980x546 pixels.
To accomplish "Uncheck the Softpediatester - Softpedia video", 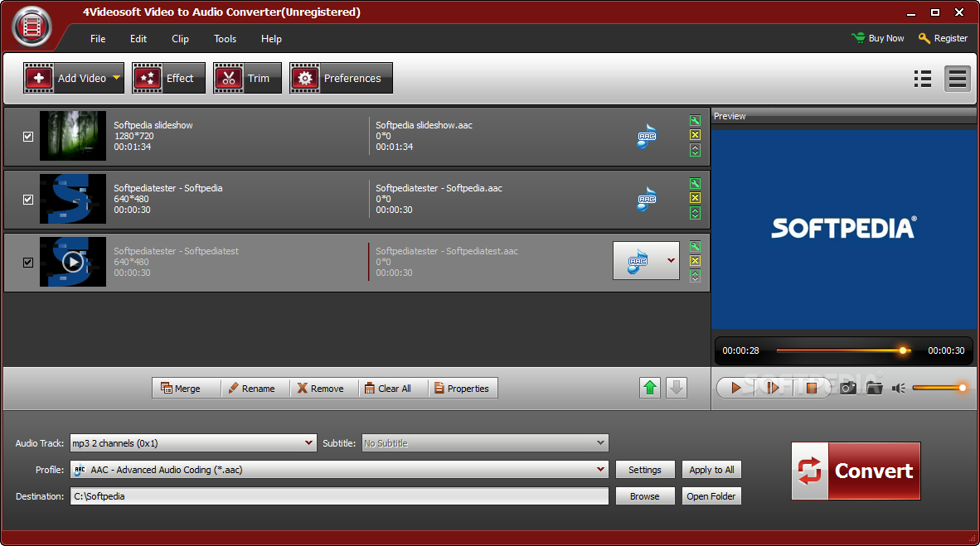I will pos(28,200).
